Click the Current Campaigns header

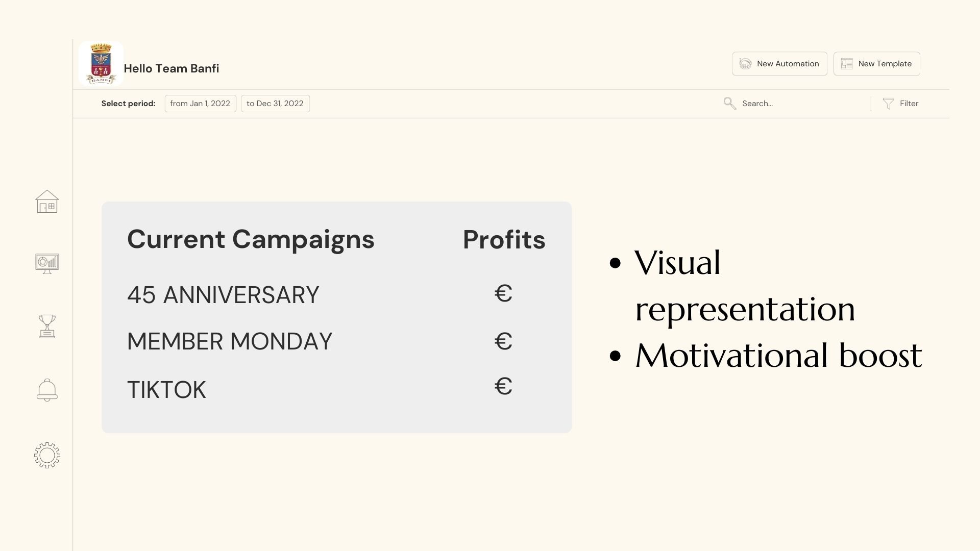coord(251,240)
